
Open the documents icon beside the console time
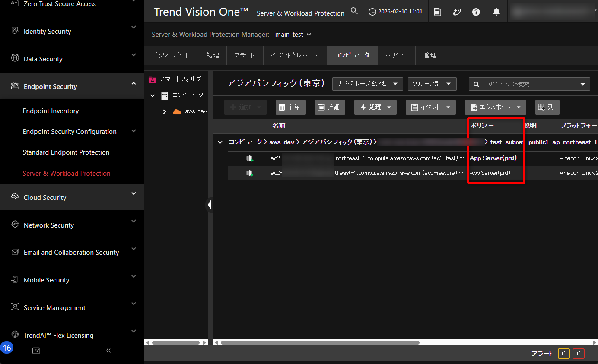437,12
